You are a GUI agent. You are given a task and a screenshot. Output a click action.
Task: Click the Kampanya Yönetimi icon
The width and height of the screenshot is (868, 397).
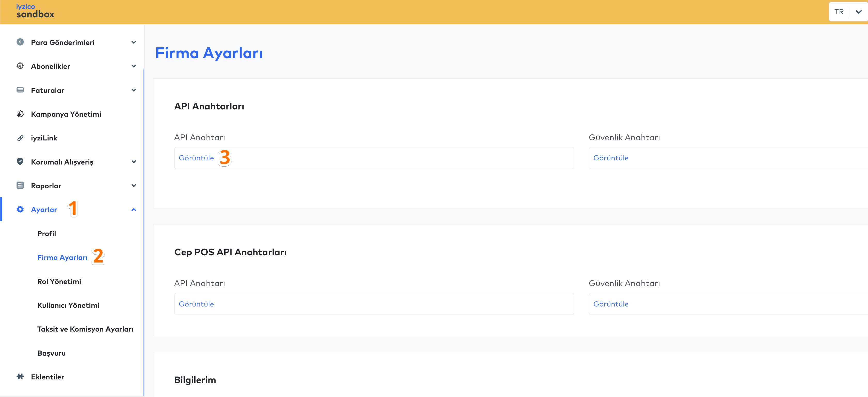click(20, 114)
